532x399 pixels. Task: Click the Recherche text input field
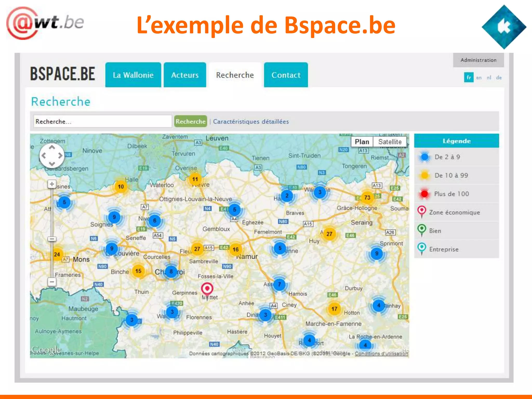click(103, 121)
